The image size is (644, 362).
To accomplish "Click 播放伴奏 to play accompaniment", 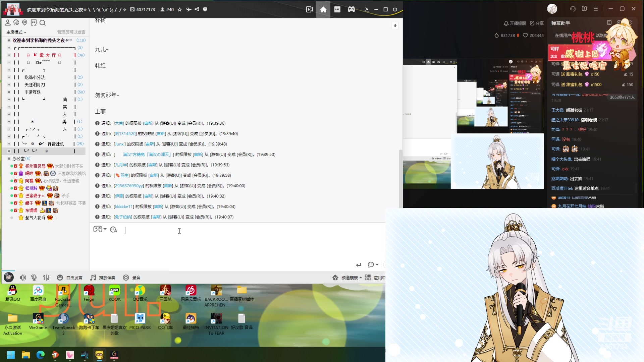I will point(103,278).
